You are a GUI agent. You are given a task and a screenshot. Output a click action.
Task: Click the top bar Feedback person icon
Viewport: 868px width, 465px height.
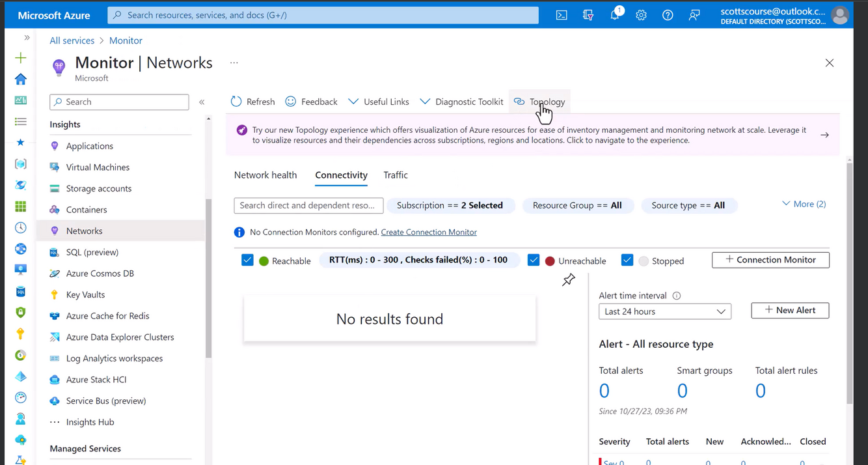pos(694,15)
